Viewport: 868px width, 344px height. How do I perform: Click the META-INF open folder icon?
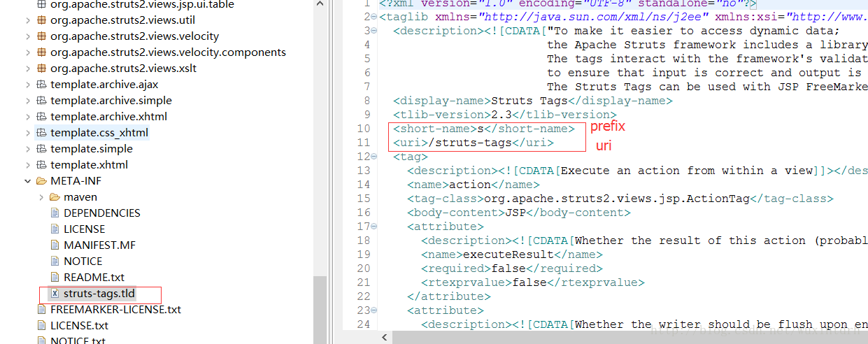tap(41, 181)
